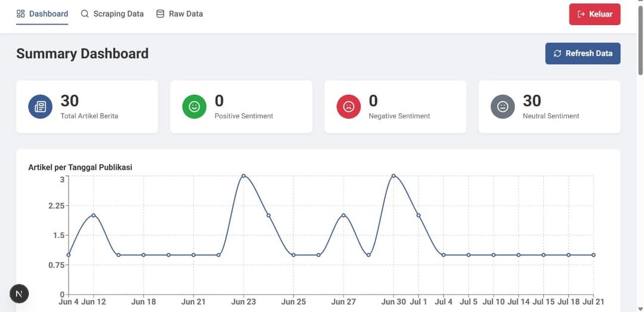Screen dimensions: 644x312
Task: Open the round N badge icon
Action: coord(19,294)
